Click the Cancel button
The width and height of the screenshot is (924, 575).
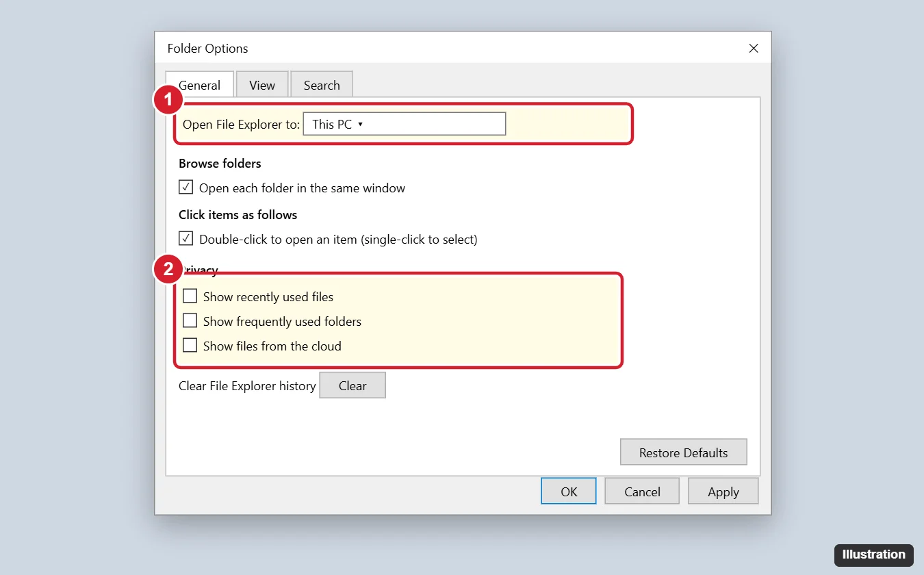click(642, 491)
